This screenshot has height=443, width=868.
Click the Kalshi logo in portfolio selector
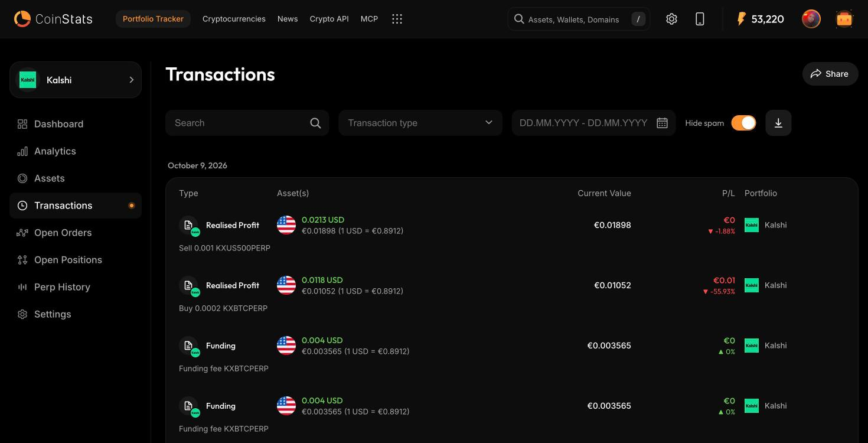28,80
